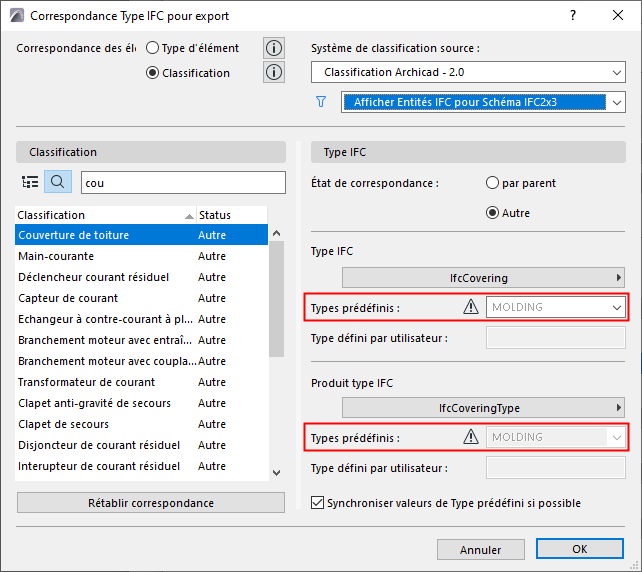Click warning icon in Produit type IFC section
This screenshot has height=572, width=642.
471,437
